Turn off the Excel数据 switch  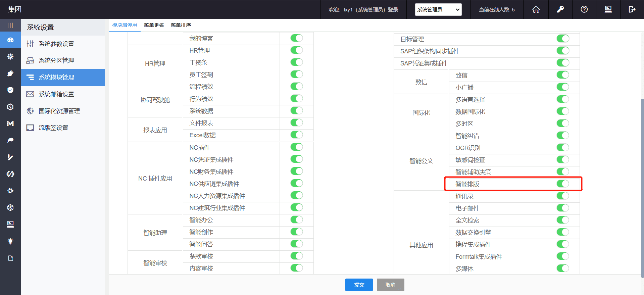[x=297, y=135]
